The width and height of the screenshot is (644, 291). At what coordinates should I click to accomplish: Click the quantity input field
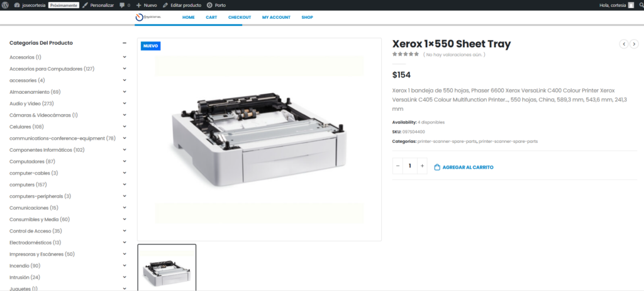tap(410, 166)
